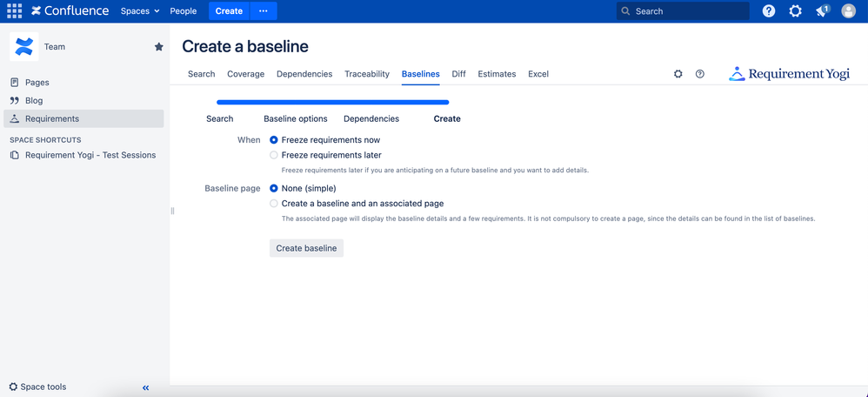Select Freeze requirements later option
Viewport: 868px width, 397px height.
(x=273, y=155)
